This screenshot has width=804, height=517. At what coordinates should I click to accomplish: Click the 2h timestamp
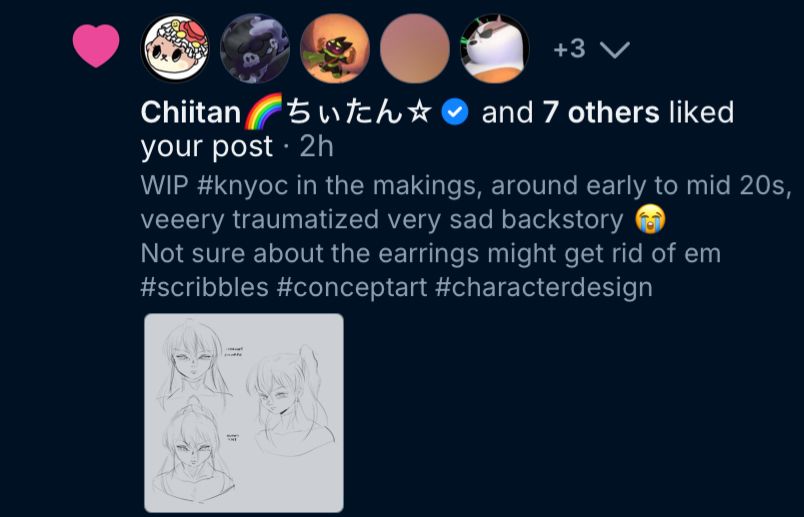pyautogui.click(x=316, y=147)
